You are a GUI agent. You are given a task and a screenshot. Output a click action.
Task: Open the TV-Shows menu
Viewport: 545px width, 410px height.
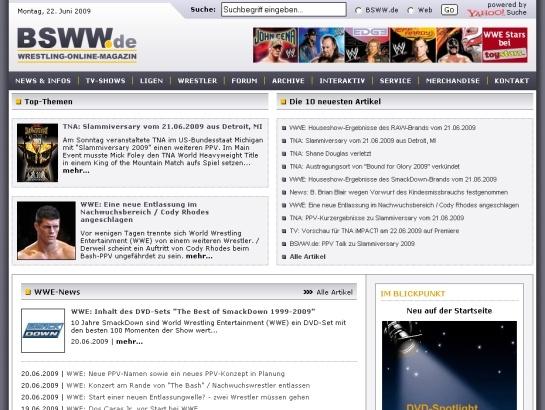click(x=105, y=81)
